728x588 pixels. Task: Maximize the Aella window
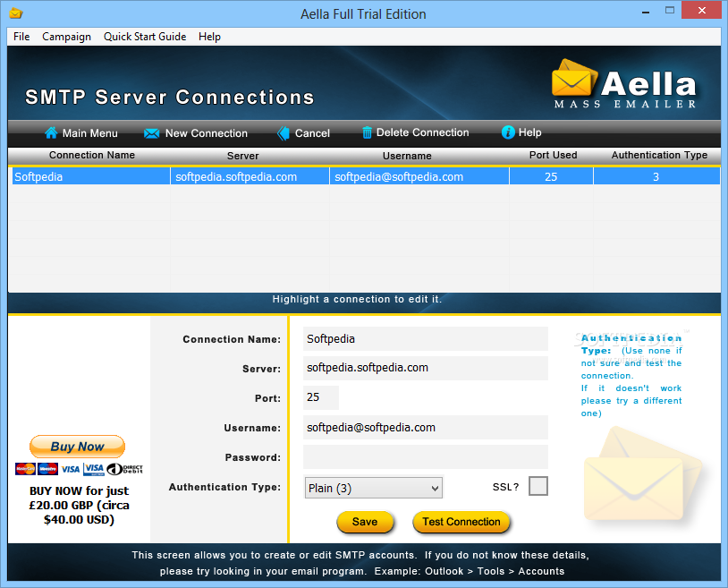click(x=670, y=10)
